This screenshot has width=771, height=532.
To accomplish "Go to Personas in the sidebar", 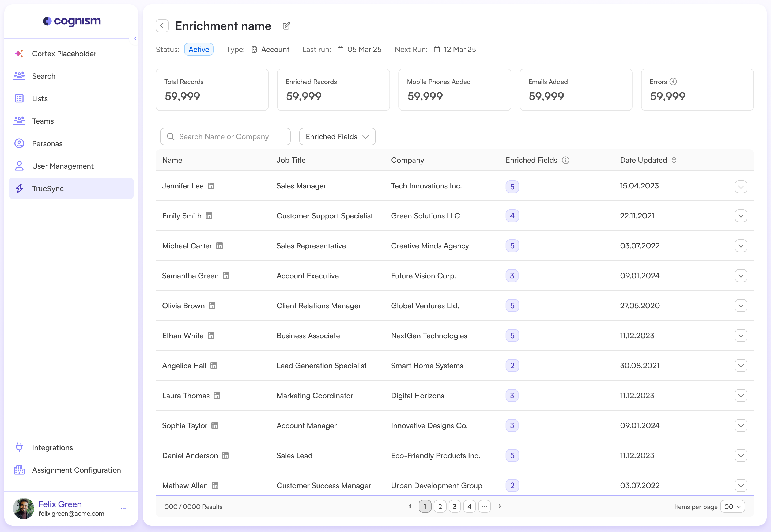I will pyautogui.click(x=47, y=144).
